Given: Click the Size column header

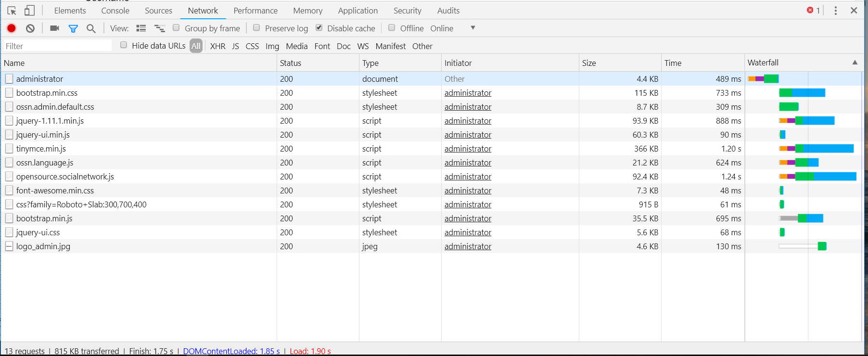Looking at the screenshot, I should 589,63.
